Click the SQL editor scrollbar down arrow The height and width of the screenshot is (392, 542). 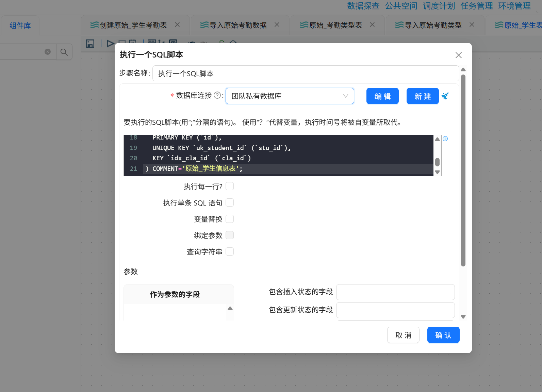click(437, 172)
